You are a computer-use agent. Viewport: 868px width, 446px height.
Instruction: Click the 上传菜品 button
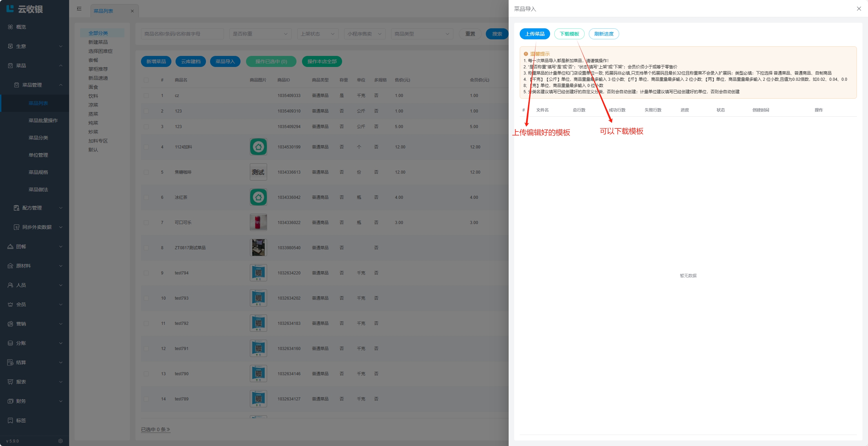click(535, 34)
